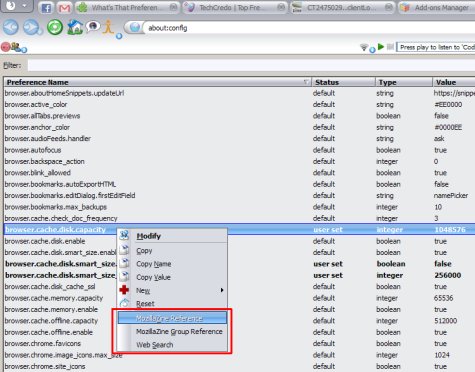Click the Modify icon in the context menu

coord(124,235)
